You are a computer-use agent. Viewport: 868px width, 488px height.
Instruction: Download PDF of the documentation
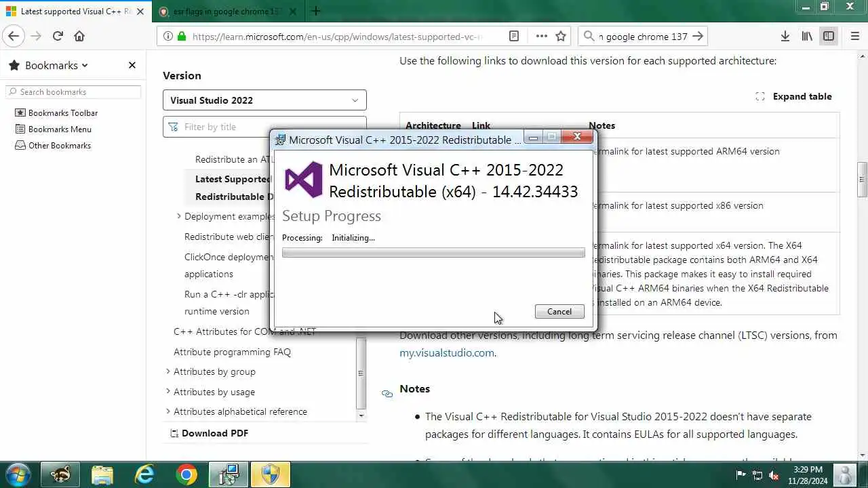click(x=209, y=433)
